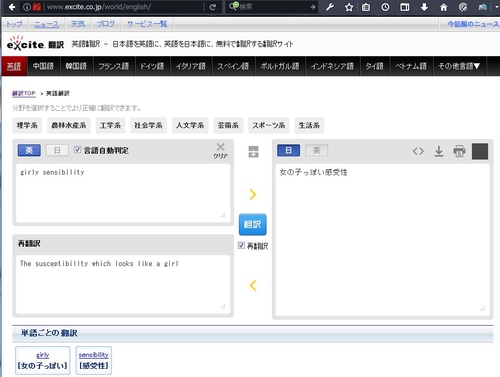
Task: Click the browser URL address field
Action: point(123,7)
